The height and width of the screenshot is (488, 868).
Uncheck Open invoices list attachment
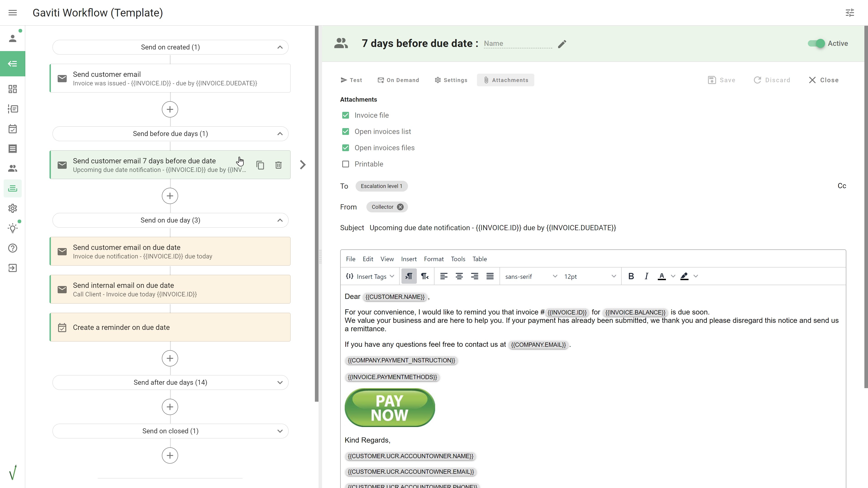click(x=345, y=132)
